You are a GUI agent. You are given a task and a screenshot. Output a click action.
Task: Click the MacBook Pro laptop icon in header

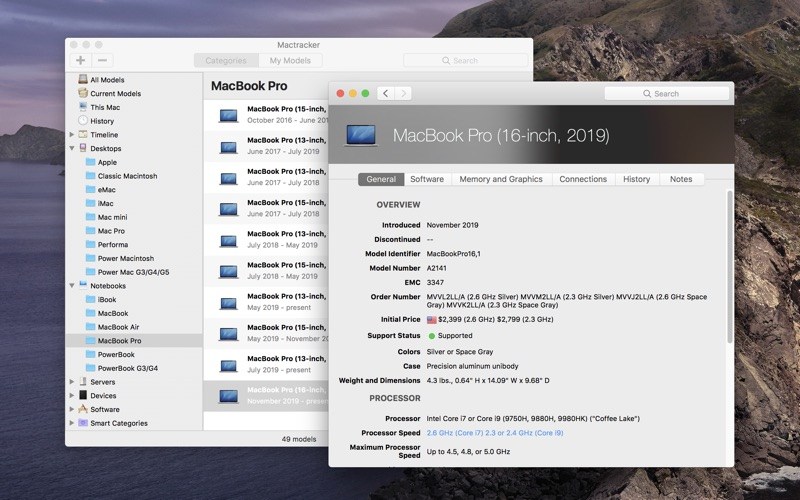[361, 135]
